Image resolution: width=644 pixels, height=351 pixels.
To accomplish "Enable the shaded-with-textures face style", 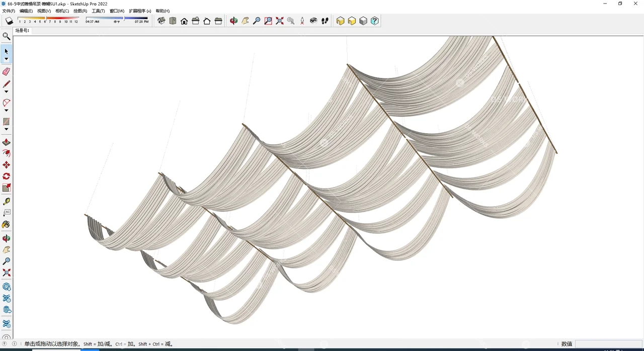I will (x=341, y=21).
